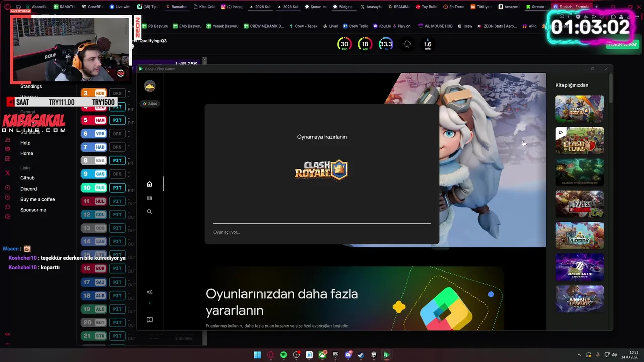Open Clash Royale thumbnail in Kitaplığınızdan
The height and width of the screenshot is (362, 644).
[x=580, y=109]
